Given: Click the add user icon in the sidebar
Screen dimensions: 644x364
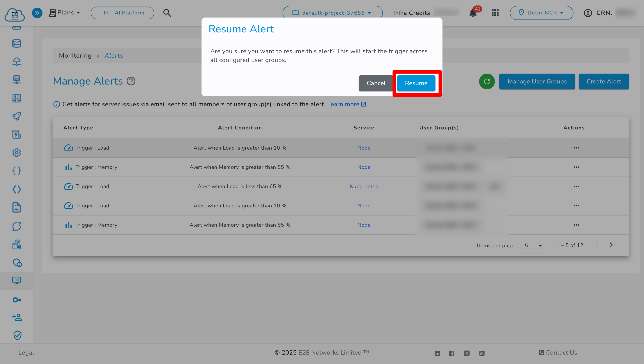Looking at the screenshot, I should [x=16, y=317].
